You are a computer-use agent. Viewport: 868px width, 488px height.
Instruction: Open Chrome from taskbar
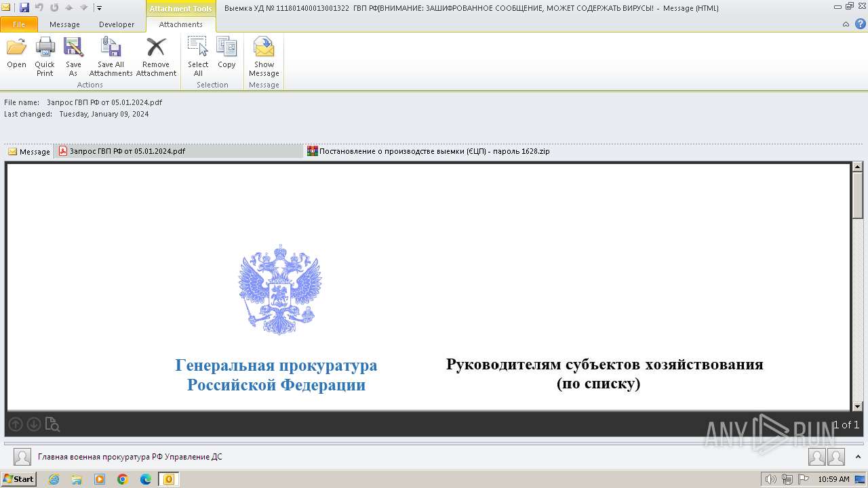123,479
